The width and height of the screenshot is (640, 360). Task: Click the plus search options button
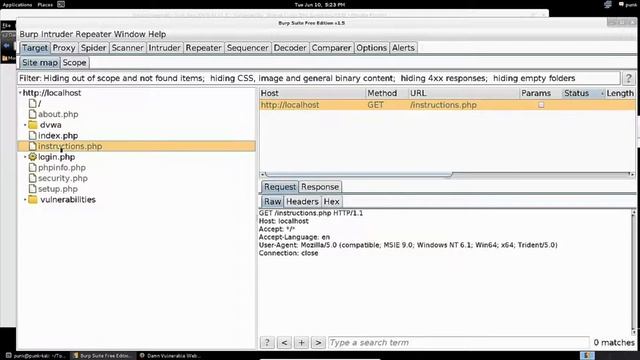tap(301, 342)
